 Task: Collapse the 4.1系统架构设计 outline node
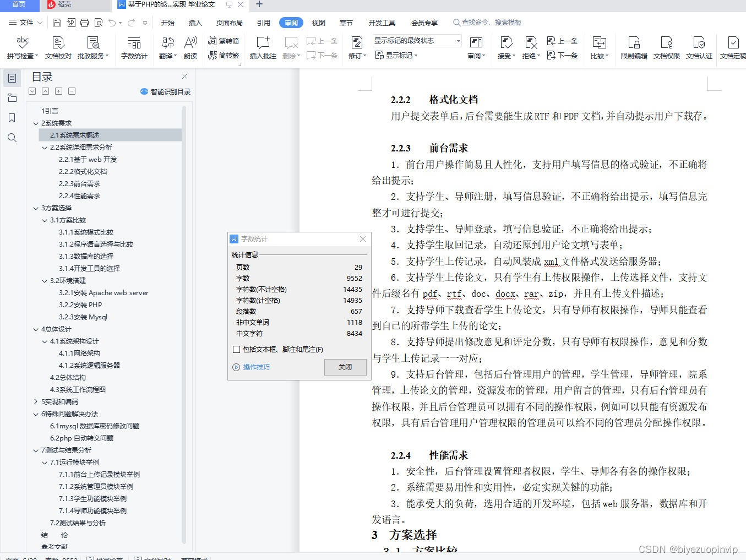(x=45, y=341)
